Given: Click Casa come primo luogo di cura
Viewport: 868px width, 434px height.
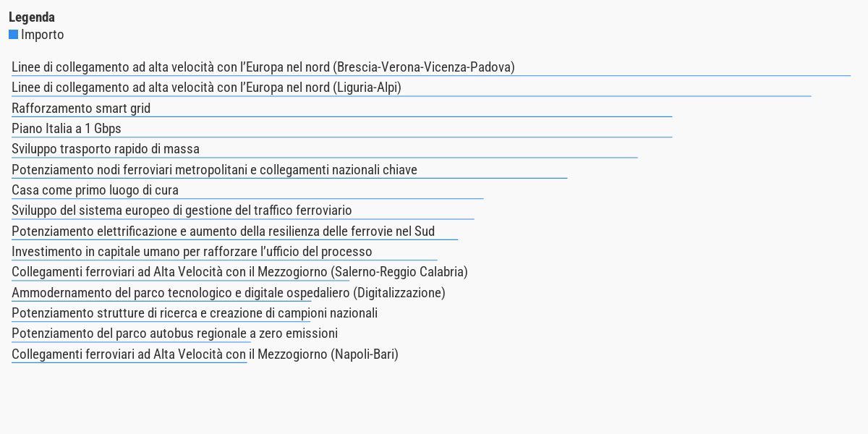Looking at the screenshot, I should [247, 190].
